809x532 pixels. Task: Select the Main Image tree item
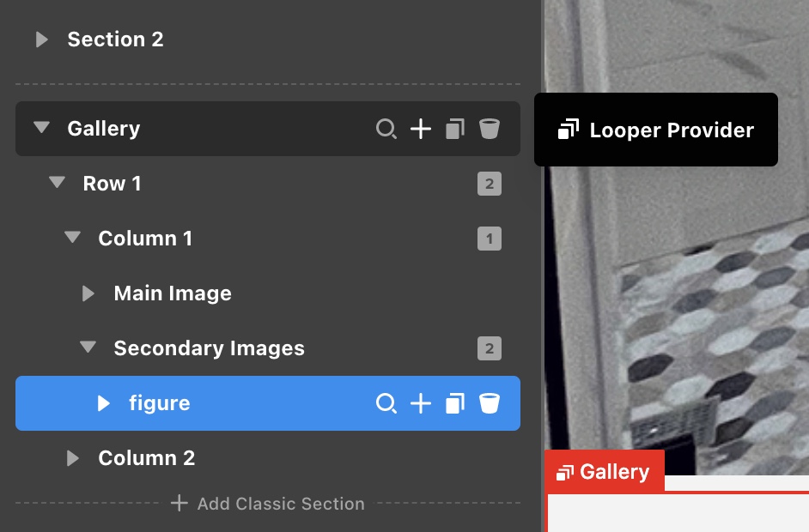[x=173, y=293]
